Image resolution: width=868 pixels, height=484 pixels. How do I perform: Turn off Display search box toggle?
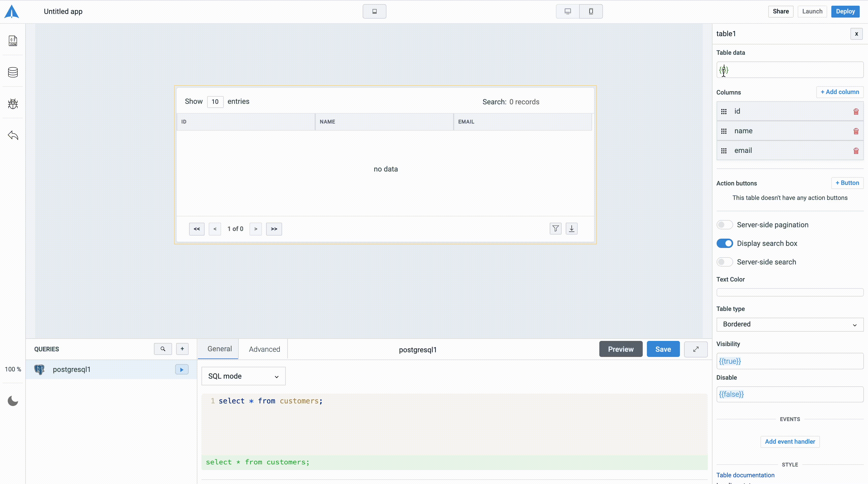click(x=724, y=243)
